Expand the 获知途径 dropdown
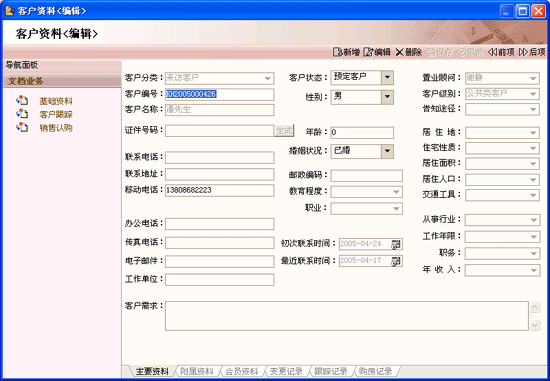This screenshot has width=550, height=381. 534,109
